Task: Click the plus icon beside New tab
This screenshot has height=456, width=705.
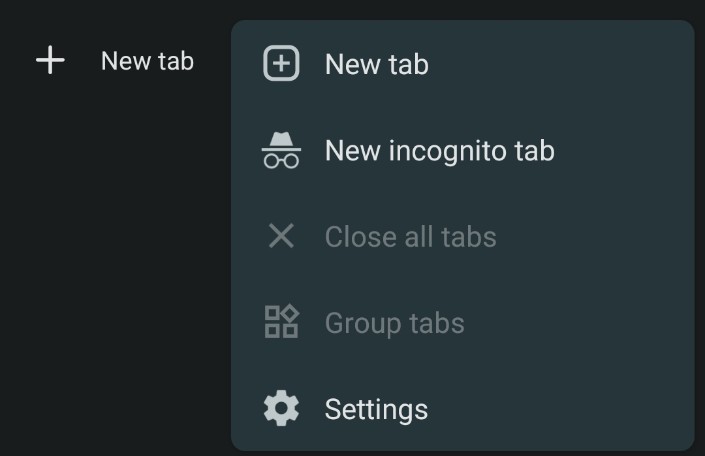Action: click(50, 61)
